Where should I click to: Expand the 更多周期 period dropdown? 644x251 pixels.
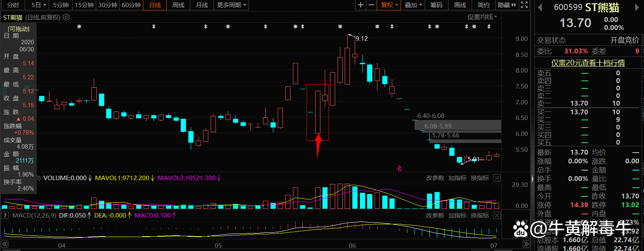click(x=231, y=5)
